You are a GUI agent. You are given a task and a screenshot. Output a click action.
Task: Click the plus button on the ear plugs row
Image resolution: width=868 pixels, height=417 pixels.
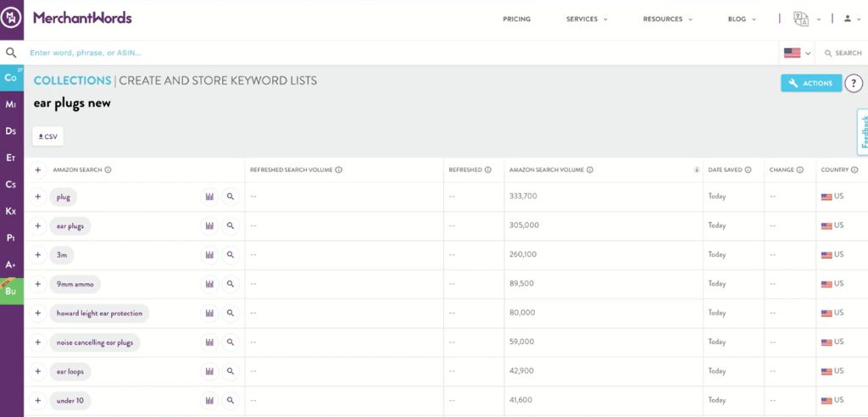tap(37, 226)
